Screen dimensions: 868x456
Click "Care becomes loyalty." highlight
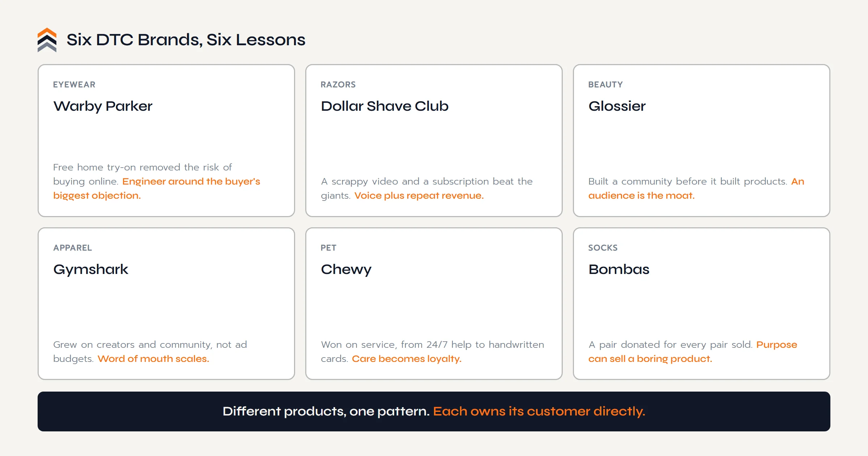(x=407, y=359)
